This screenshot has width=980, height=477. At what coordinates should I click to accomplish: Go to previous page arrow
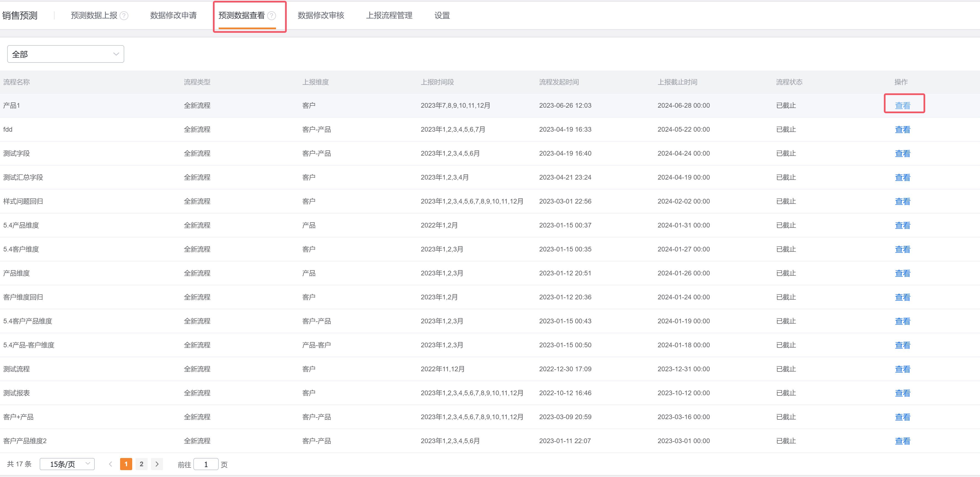[110, 464]
